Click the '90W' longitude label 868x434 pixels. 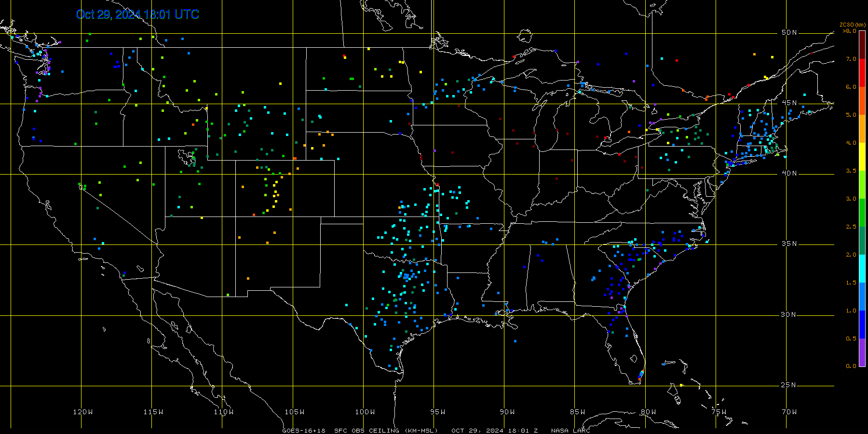click(507, 412)
